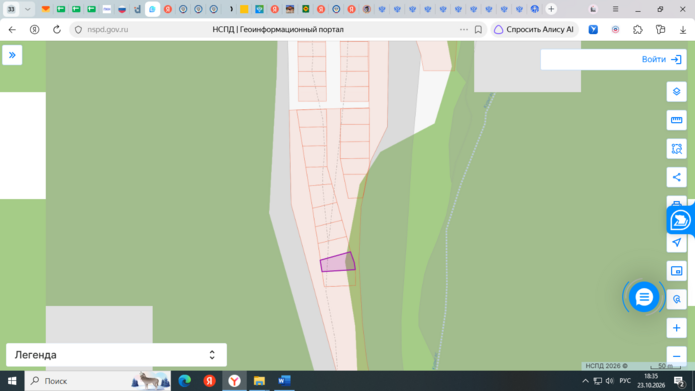695x391 pixels.
Task: Open Microsoft Word from taskbar
Action: (284, 381)
